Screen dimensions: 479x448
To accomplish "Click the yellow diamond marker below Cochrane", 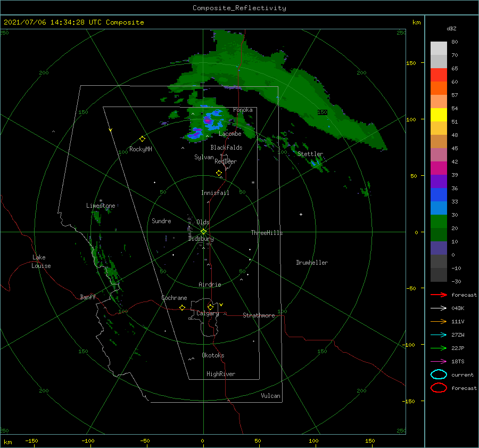I will coord(182,307).
